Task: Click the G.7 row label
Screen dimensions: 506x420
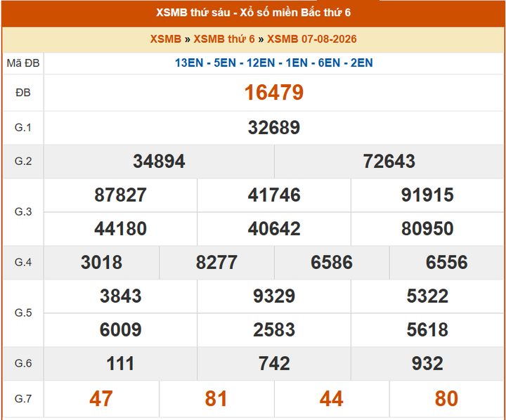Action: [23, 399]
